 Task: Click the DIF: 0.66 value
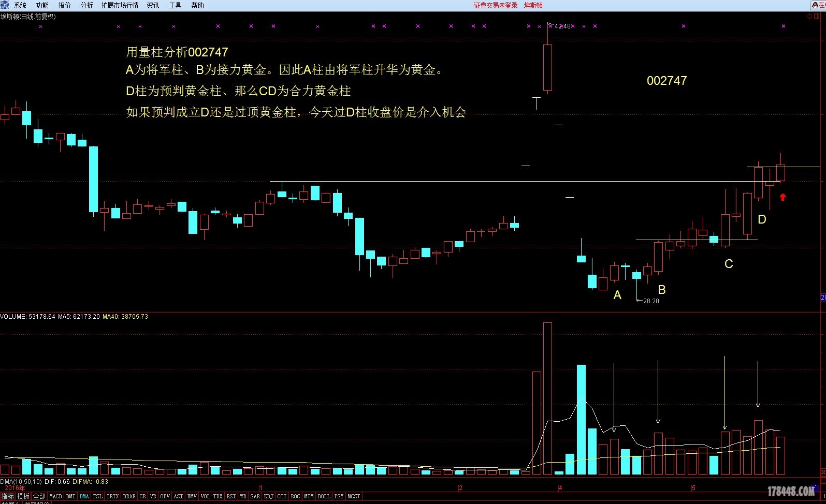[57, 482]
